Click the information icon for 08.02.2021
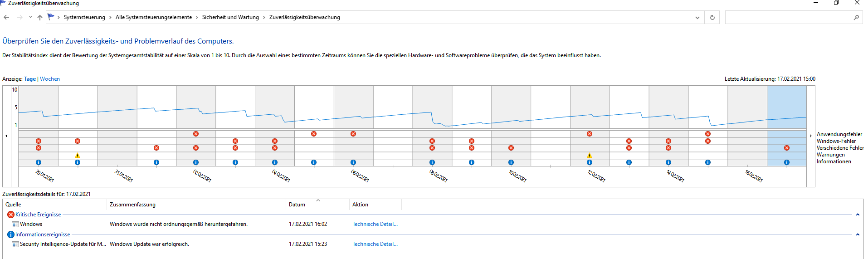868x259 pixels. [432, 162]
